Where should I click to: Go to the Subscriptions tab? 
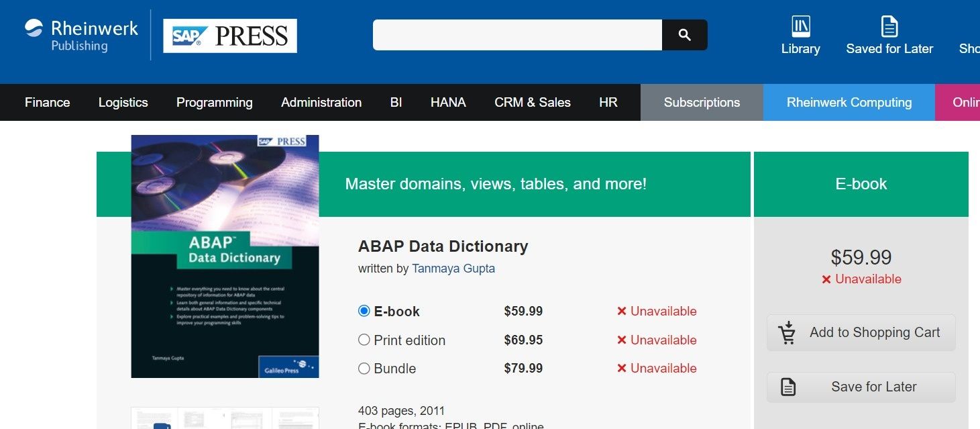click(702, 103)
